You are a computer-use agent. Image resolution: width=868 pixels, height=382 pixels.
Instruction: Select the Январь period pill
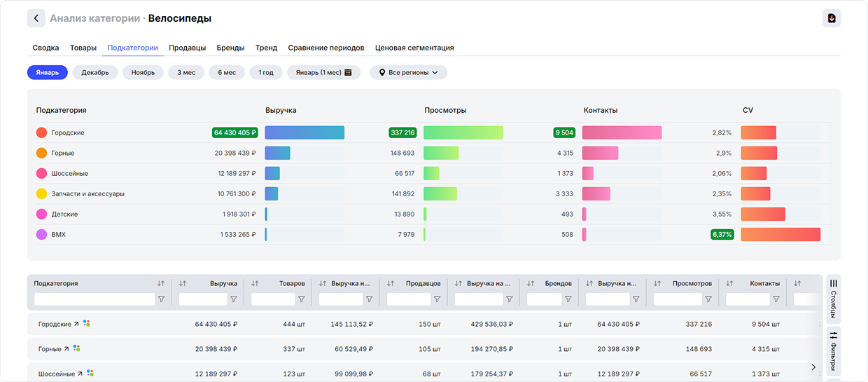click(x=48, y=73)
